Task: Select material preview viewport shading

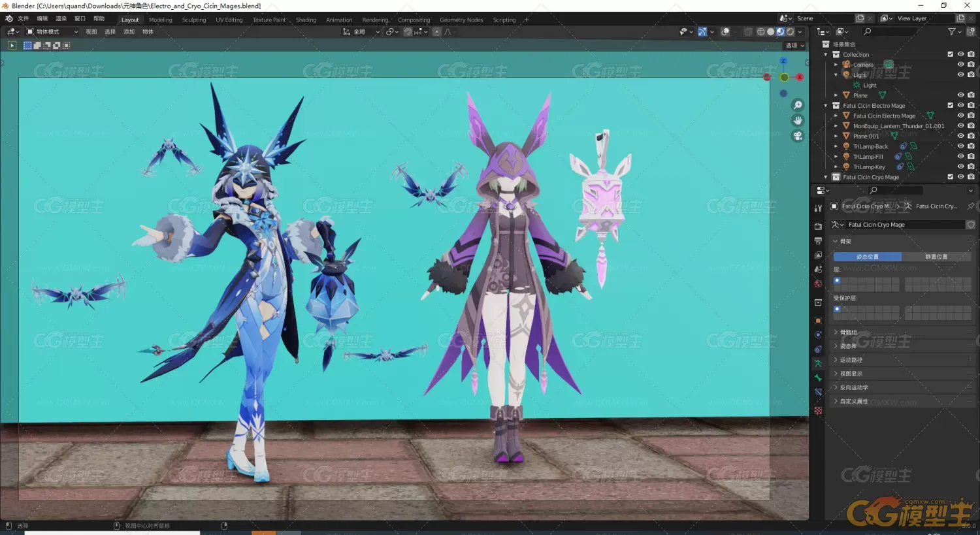Action: tap(780, 31)
